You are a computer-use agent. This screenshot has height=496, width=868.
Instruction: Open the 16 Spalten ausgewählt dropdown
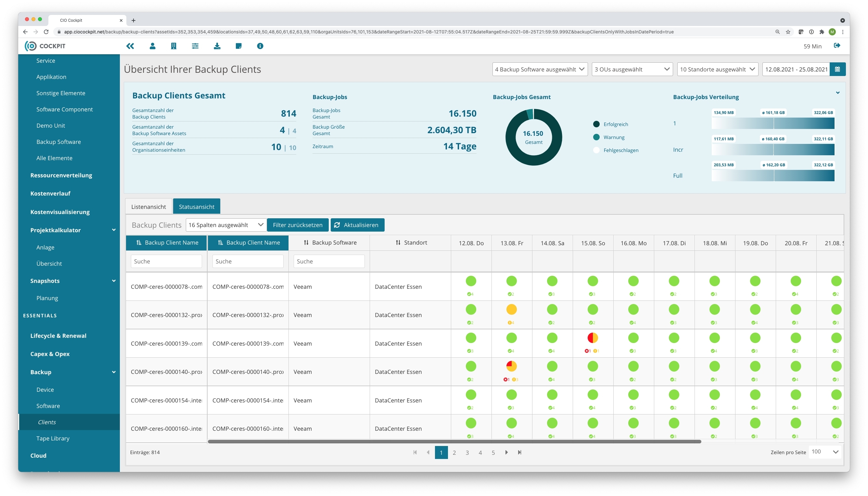(x=226, y=225)
